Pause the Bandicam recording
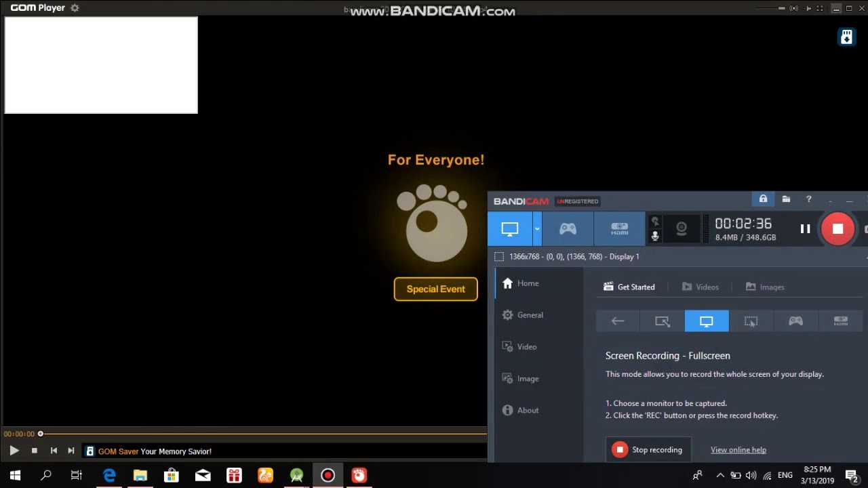Image resolution: width=868 pixels, height=488 pixels. [x=805, y=229]
